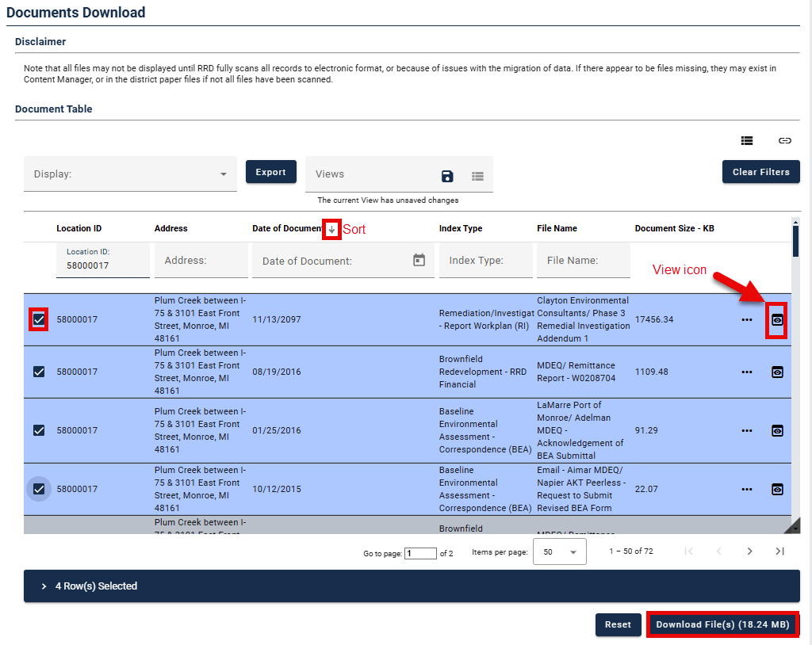Click the Go to page number box

pyautogui.click(x=420, y=553)
